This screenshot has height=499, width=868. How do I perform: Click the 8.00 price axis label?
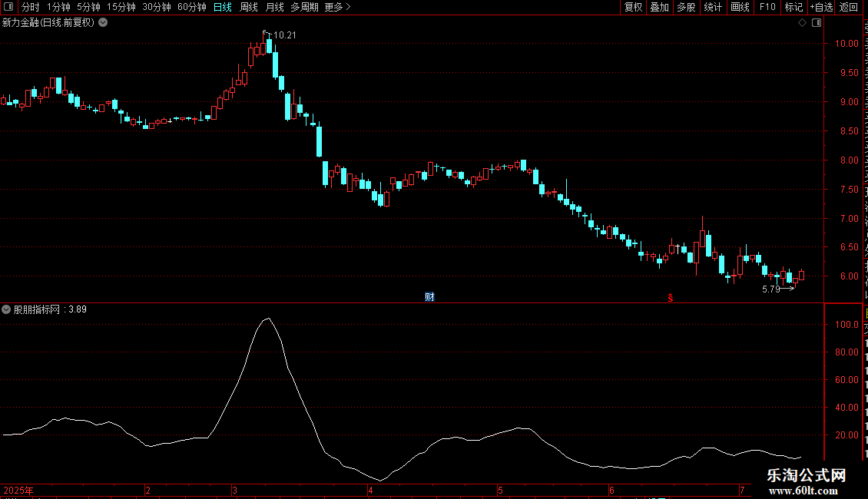point(850,160)
